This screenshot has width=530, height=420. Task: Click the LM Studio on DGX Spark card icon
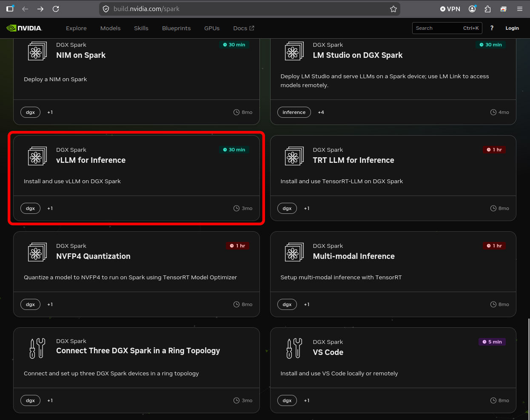(x=294, y=51)
